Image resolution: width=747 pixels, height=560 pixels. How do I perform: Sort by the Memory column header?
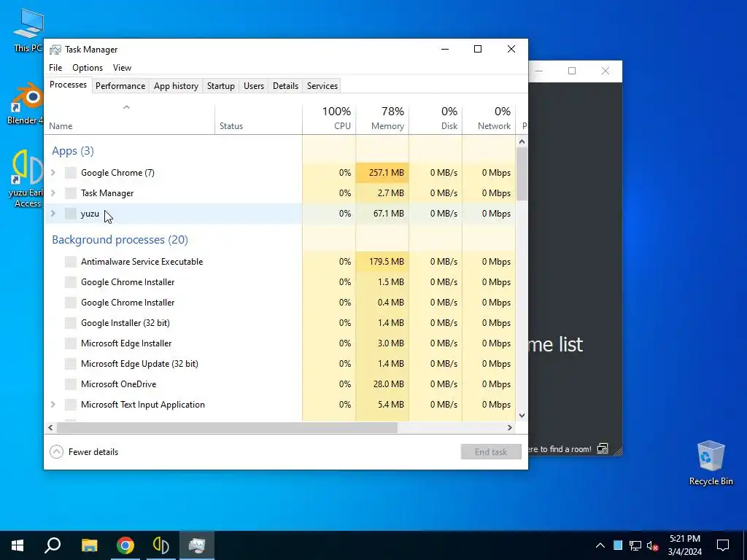[382, 119]
